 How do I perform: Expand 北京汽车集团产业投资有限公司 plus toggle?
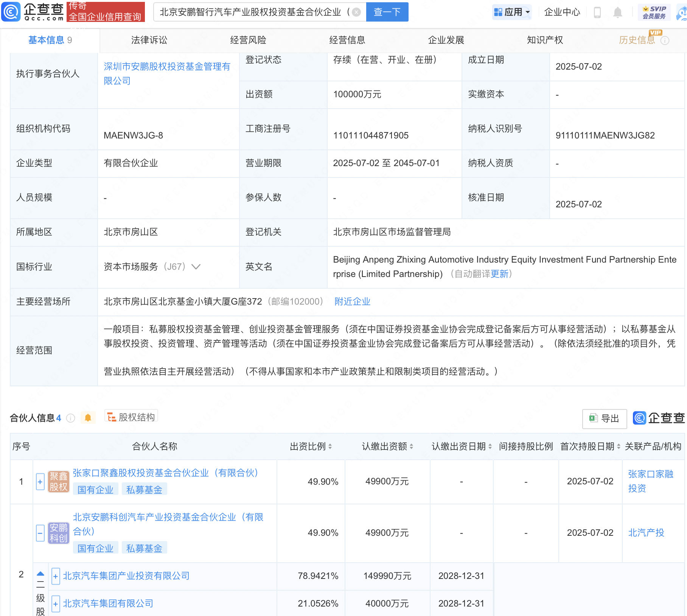coord(56,576)
